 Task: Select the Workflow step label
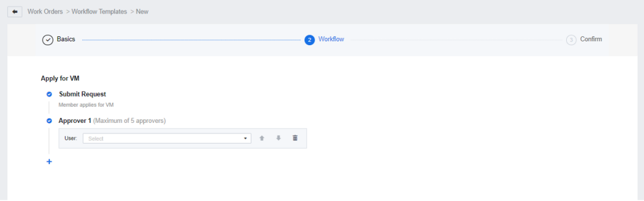point(331,40)
